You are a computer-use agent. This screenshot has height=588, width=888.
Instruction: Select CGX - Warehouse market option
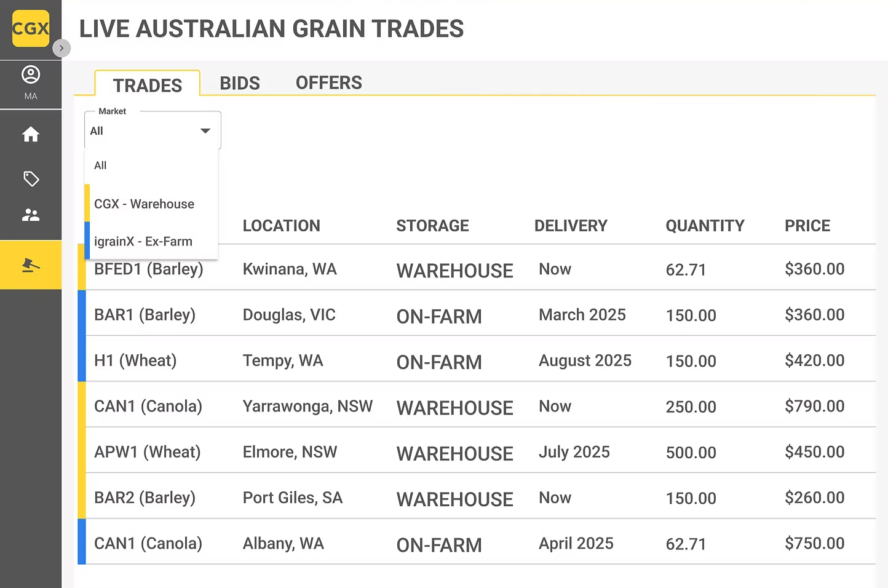pos(145,204)
